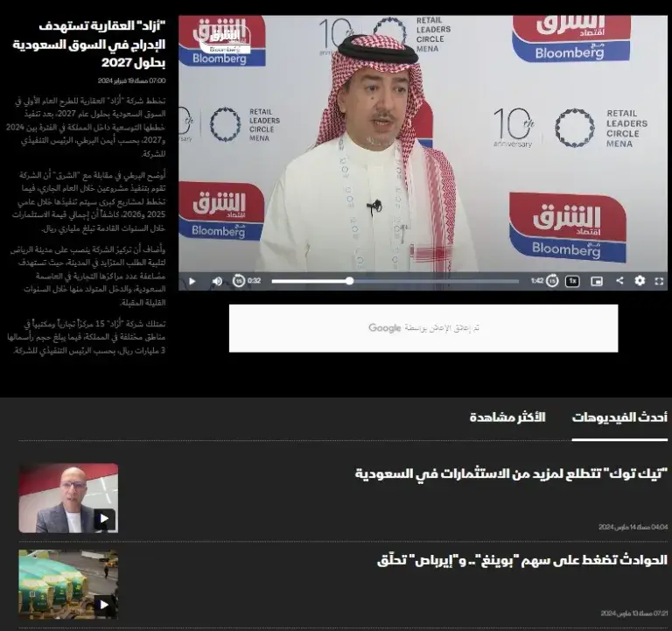Screen dimensions: 672x631
Task: Rewind the video 15 seconds
Action: [x=239, y=281]
